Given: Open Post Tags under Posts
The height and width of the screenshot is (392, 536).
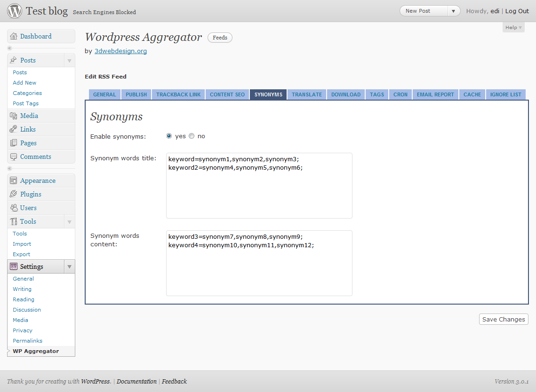Looking at the screenshot, I should pyautogui.click(x=25, y=103).
